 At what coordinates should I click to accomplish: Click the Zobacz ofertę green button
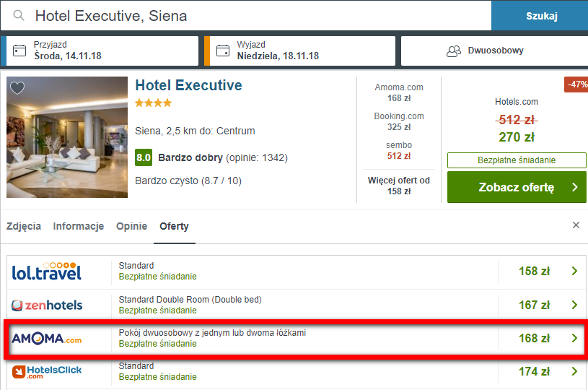(x=517, y=187)
